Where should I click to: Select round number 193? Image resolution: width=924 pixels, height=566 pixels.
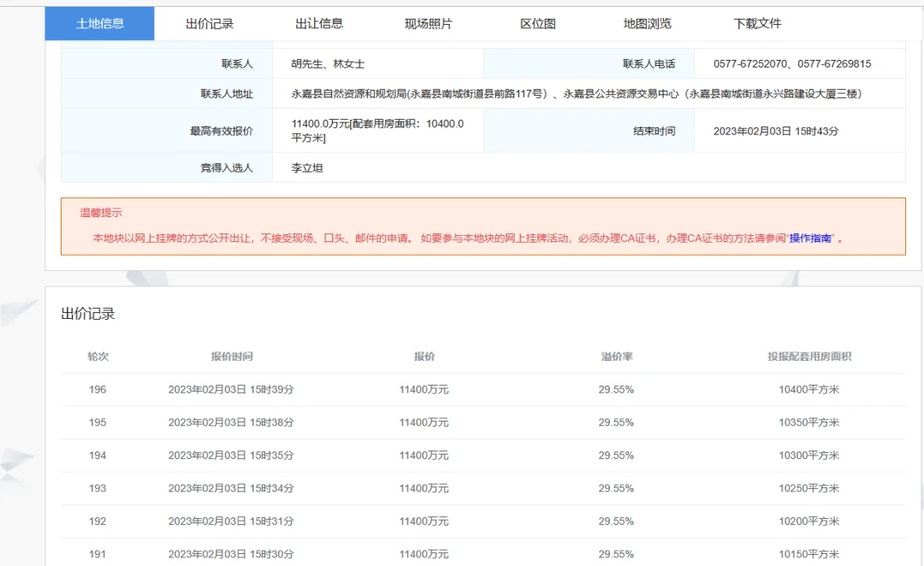98,488
